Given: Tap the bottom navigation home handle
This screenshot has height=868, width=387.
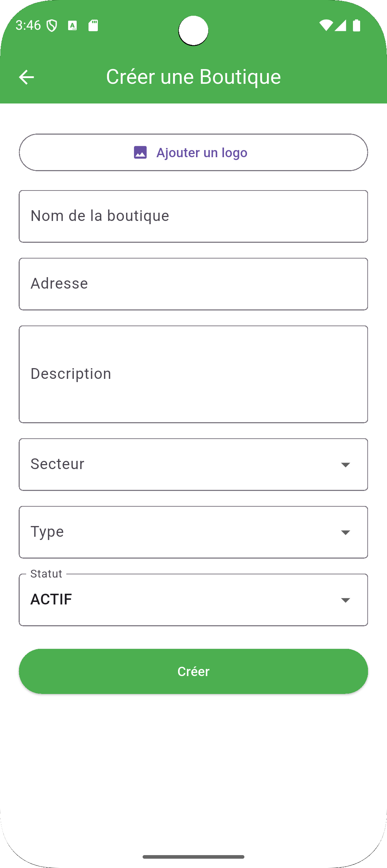Looking at the screenshot, I should click(x=193, y=857).
